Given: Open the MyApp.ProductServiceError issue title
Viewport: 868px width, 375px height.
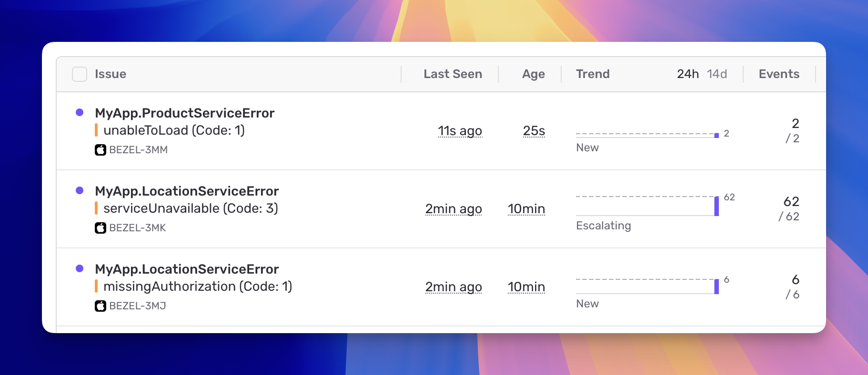Looking at the screenshot, I should (x=184, y=113).
